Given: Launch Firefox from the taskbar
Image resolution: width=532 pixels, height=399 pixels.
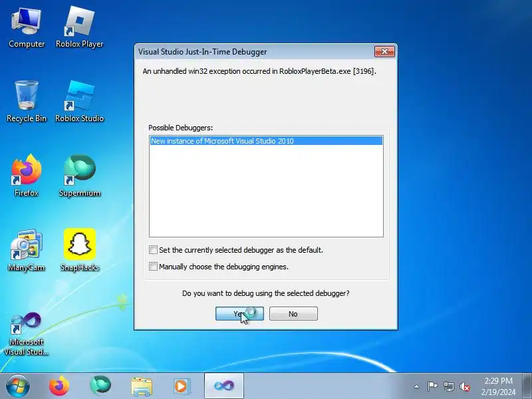Looking at the screenshot, I should pos(59,386).
